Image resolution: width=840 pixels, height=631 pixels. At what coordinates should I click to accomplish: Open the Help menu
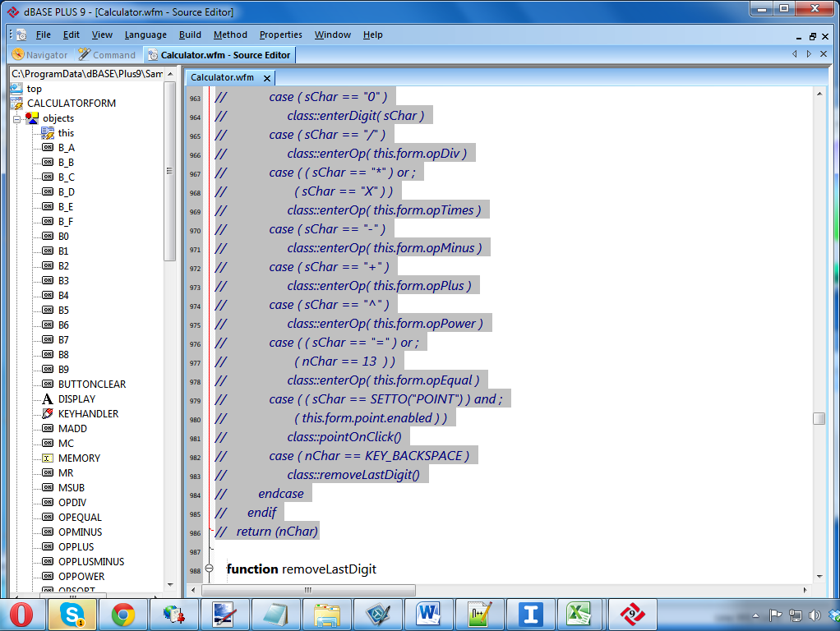[x=372, y=35]
